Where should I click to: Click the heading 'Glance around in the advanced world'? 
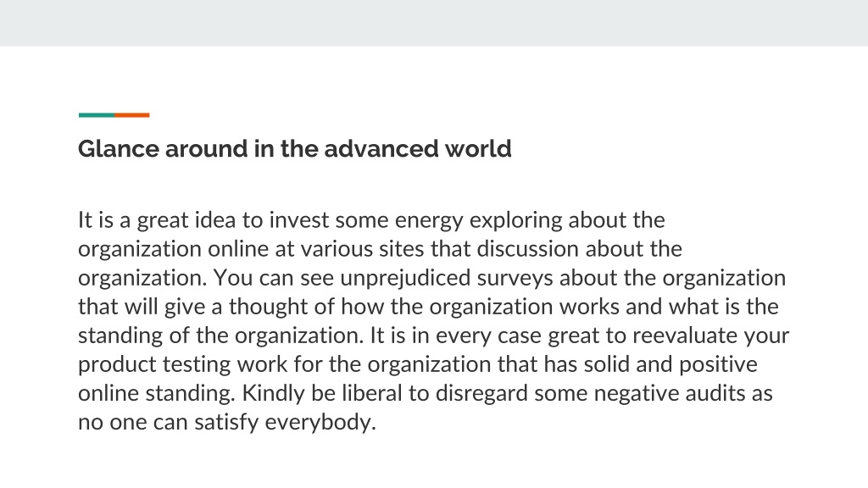coord(294,149)
